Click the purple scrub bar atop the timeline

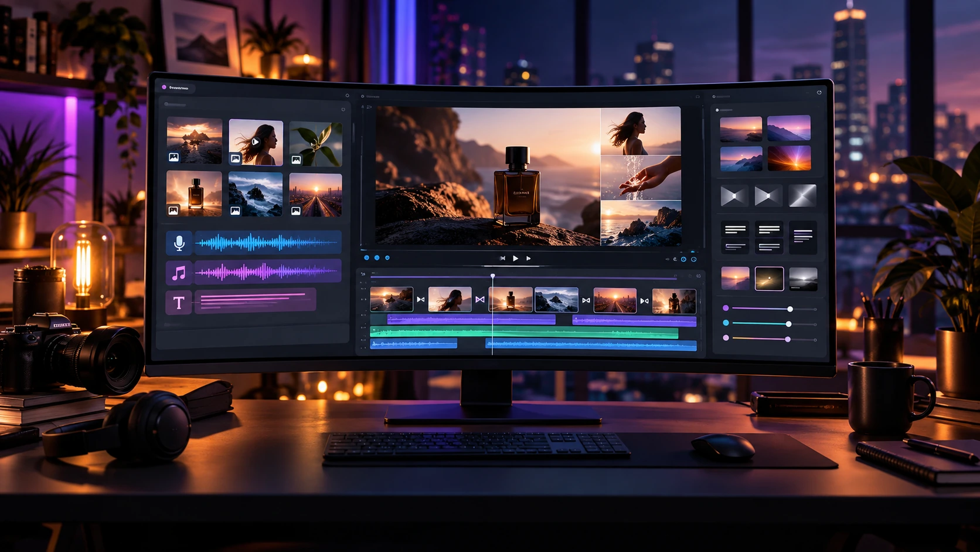pos(523,277)
